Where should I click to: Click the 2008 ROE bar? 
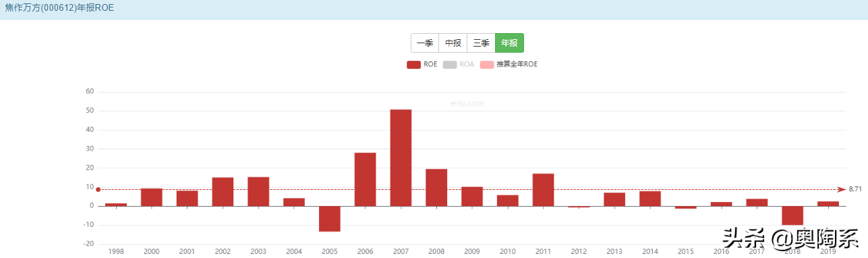pyautogui.click(x=436, y=187)
